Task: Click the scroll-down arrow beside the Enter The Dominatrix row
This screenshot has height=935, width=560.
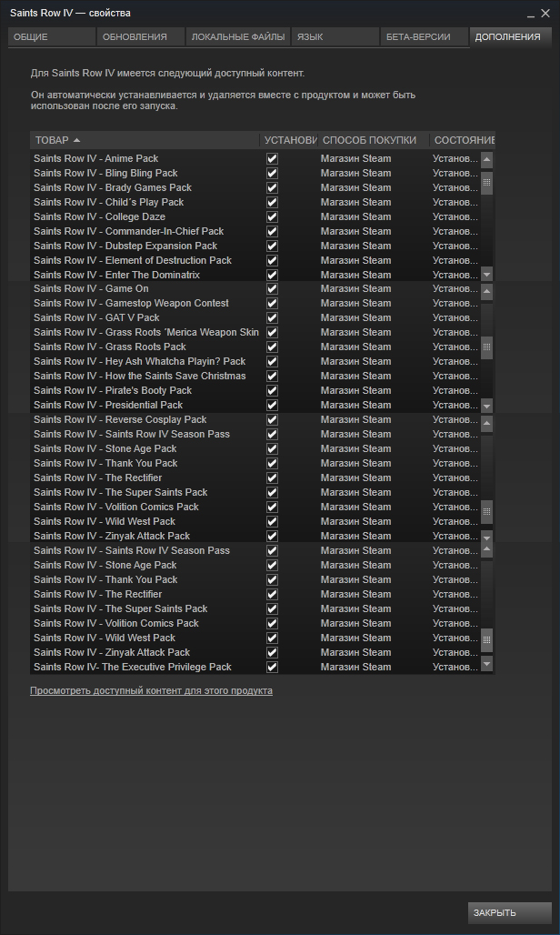Action: click(x=486, y=275)
